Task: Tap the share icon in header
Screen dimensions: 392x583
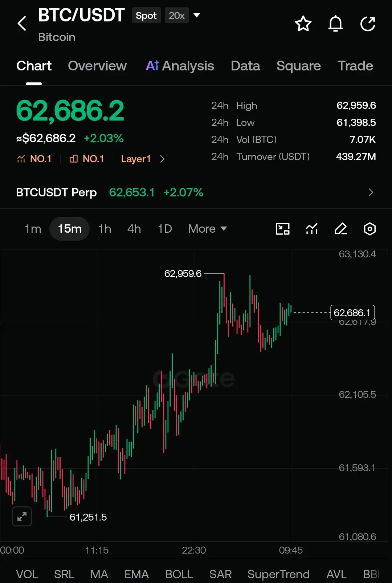Action: 368,24
